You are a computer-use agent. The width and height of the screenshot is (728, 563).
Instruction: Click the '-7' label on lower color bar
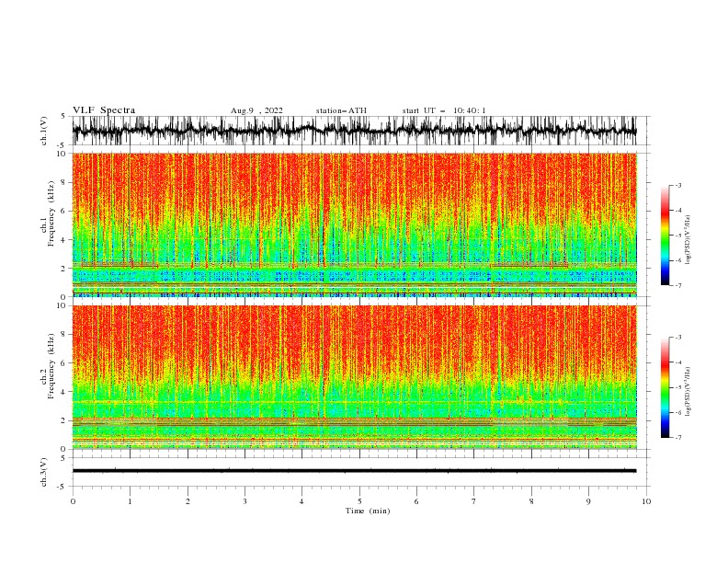point(677,437)
